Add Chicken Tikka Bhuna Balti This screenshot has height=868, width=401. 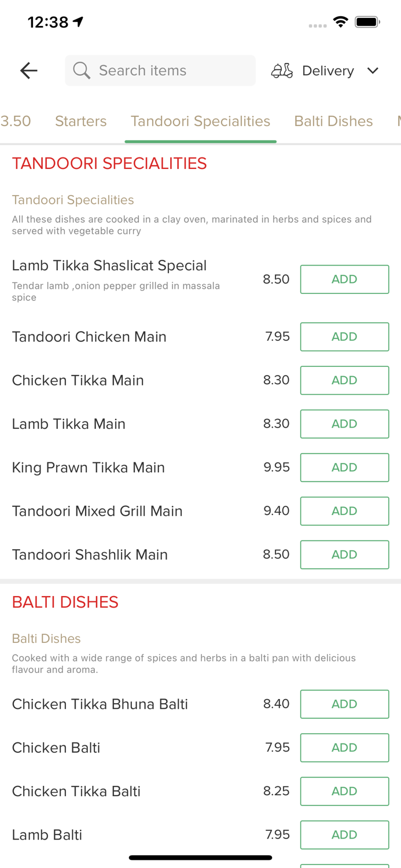(x=344, y=704)
